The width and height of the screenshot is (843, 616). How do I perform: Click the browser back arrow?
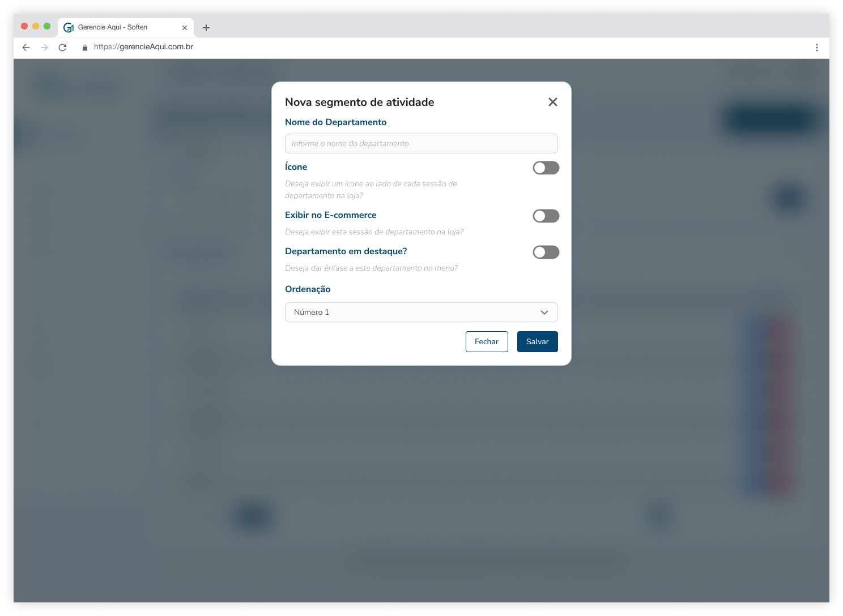[x=26, y=48]
